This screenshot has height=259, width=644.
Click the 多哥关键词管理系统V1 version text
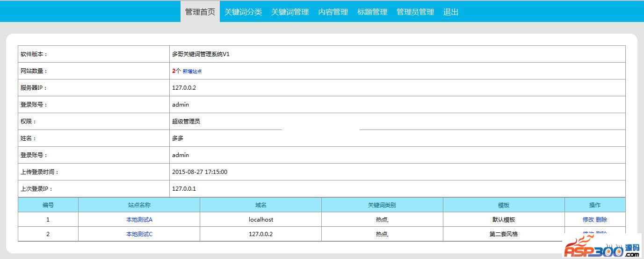[x=201, y=54]
